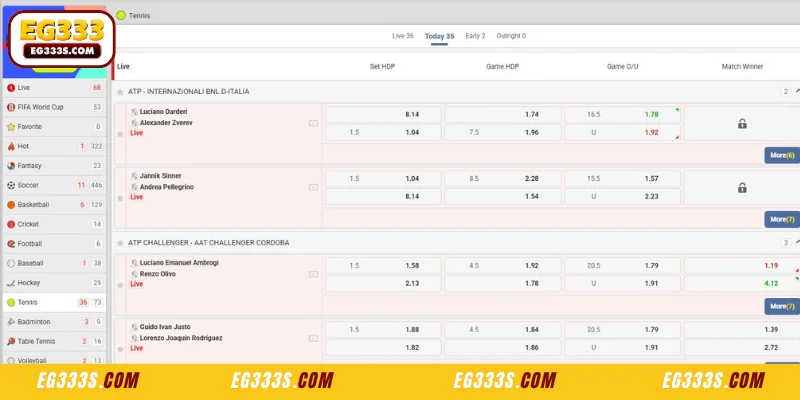Open Volleyball category in sidebar
This screenshot has height=400, width=800.
(x=54, y=360)
